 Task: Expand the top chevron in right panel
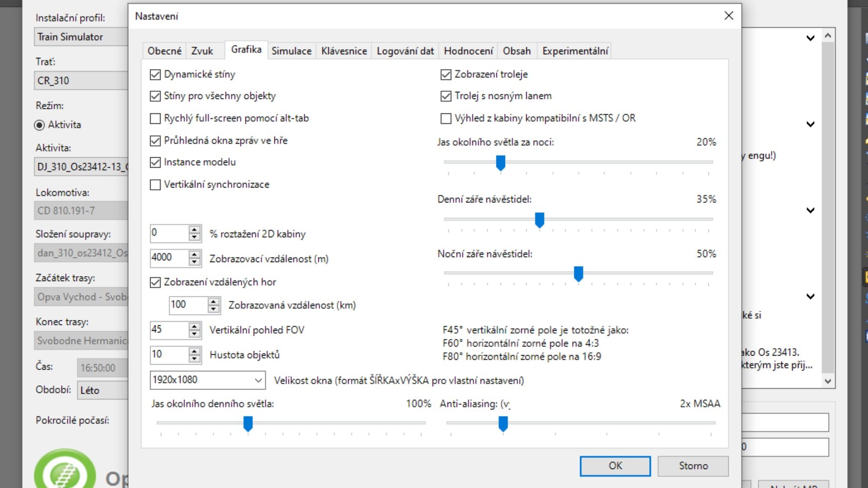810,38
